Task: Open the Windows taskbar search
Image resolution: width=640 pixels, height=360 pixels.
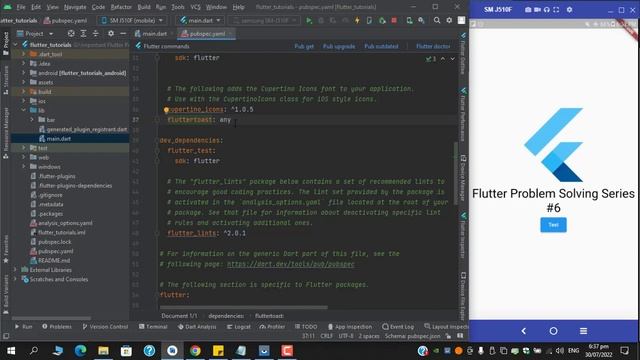Action: tap(34, 351)
